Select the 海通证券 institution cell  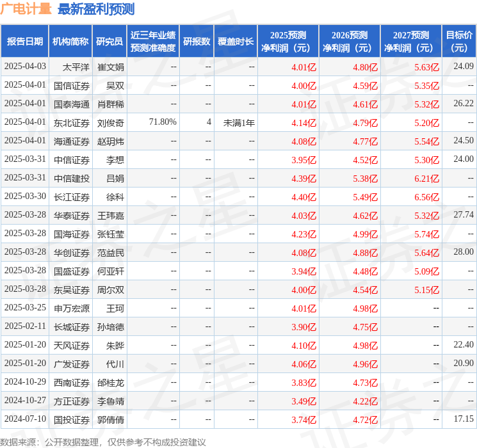72,141
